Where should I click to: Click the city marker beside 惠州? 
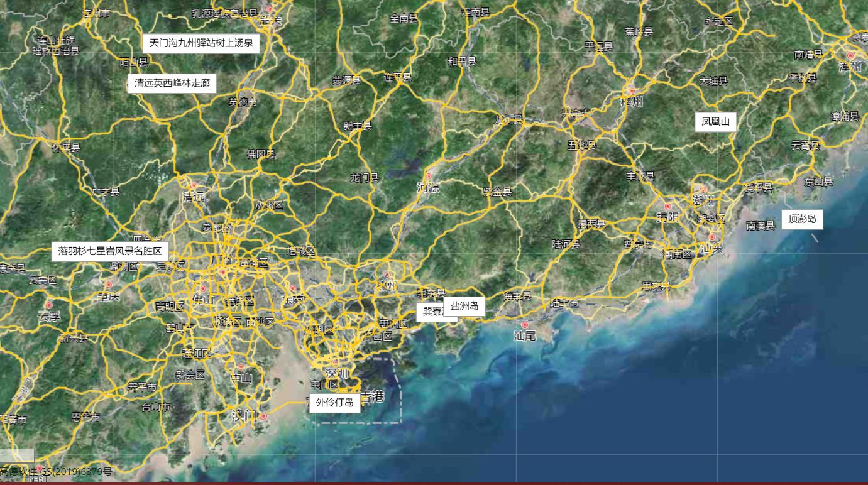coord(388,275)
